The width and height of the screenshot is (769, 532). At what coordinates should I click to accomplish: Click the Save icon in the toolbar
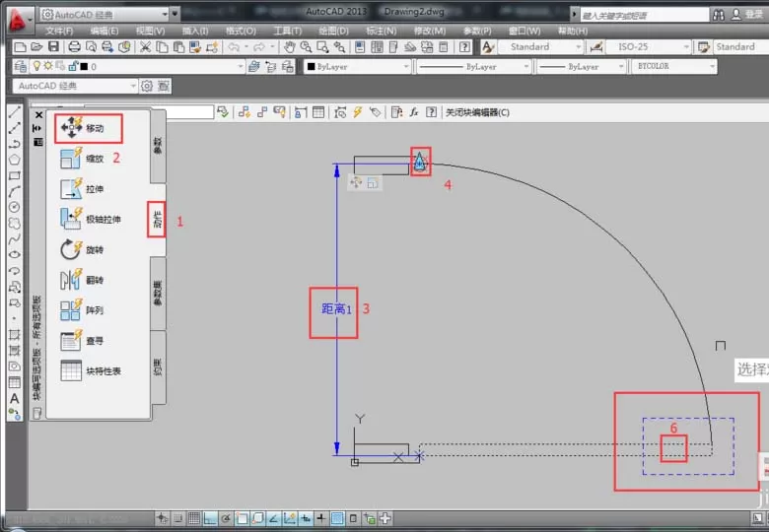(53, 47)
